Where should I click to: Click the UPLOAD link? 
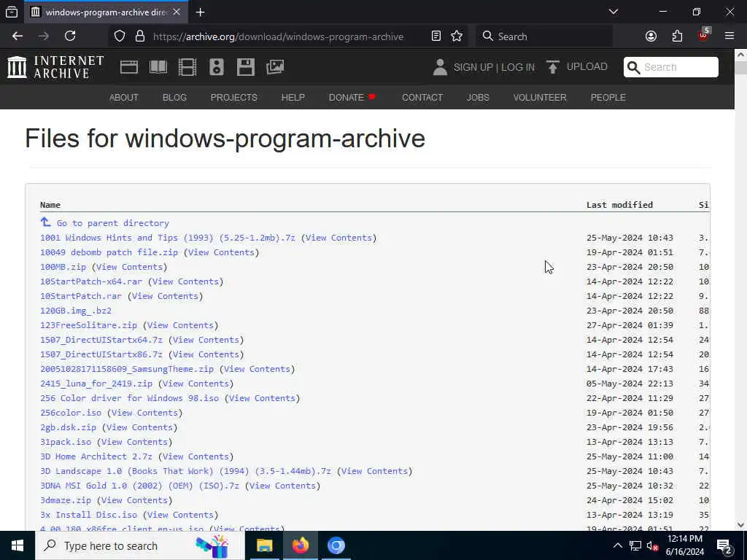pyautogui.click(x=587, y=66)
